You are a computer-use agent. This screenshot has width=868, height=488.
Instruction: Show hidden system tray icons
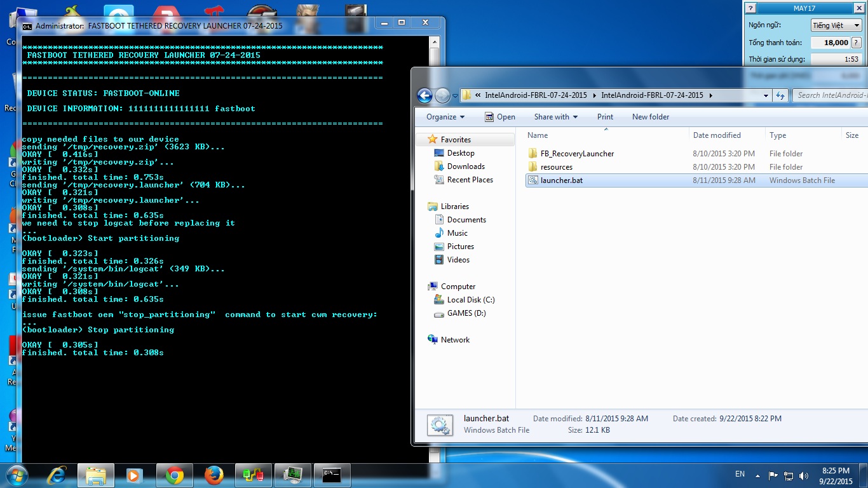click(x=757, y=475)
